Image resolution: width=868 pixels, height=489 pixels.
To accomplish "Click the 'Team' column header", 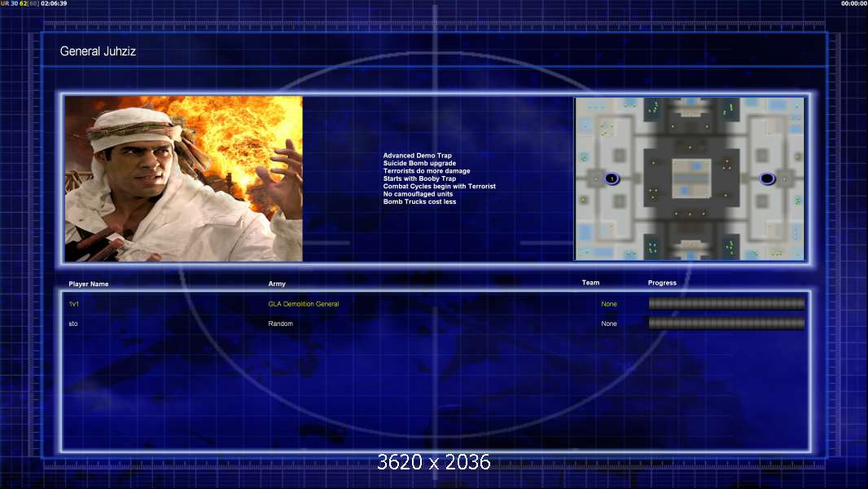I will coord(590,283).
